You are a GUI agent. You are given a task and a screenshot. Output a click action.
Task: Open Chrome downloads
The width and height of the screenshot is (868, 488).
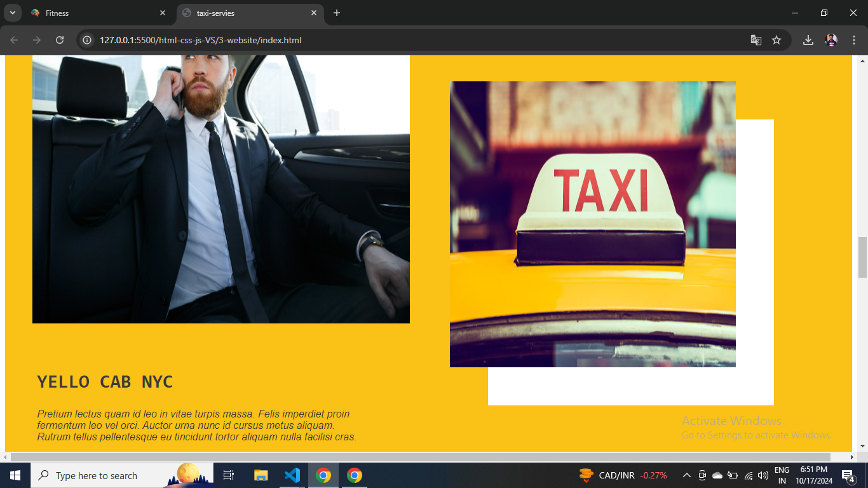808,40
